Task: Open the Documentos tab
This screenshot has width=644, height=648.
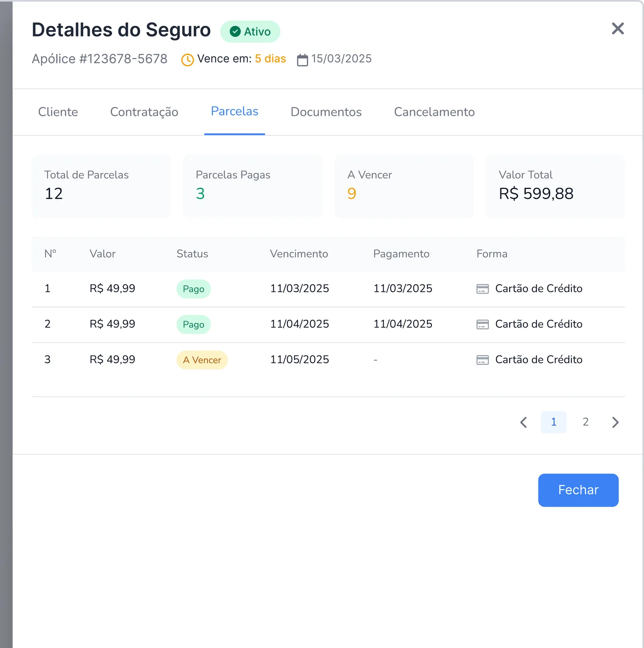Action: (326, 112)
